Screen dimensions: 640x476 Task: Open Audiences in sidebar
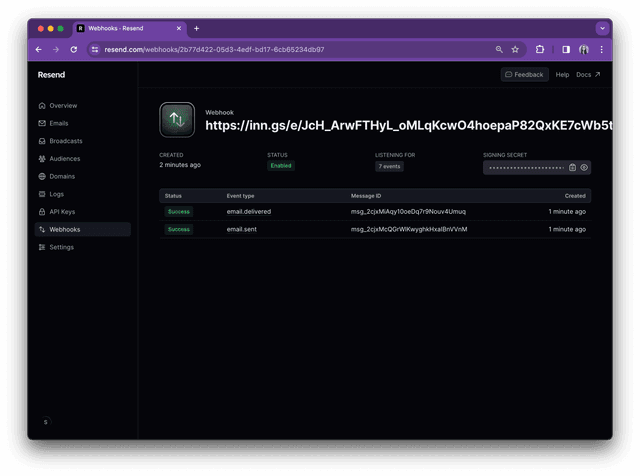click(x=59, y=159)
